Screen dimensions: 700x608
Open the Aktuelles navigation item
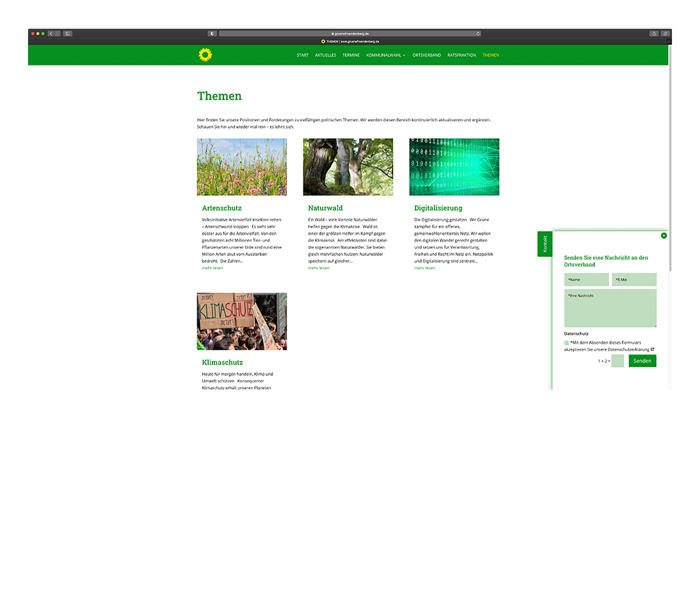pos(325,55)
